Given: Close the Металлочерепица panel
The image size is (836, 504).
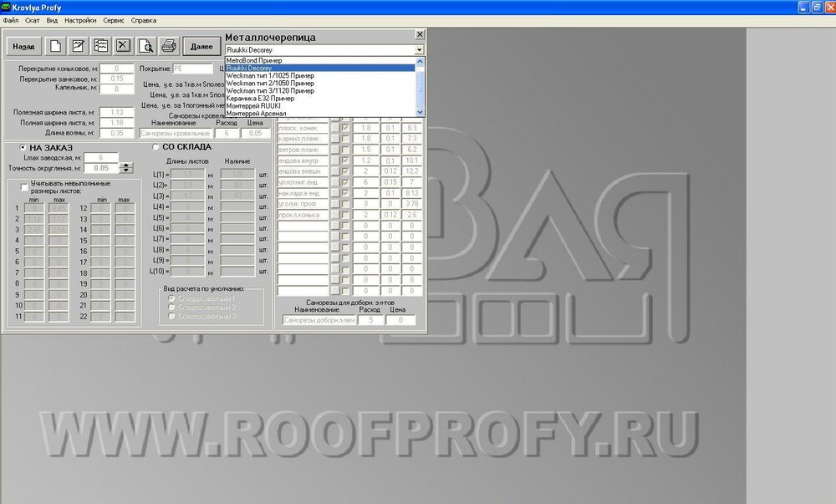Looking at the screenshot, I should point(421,34).
